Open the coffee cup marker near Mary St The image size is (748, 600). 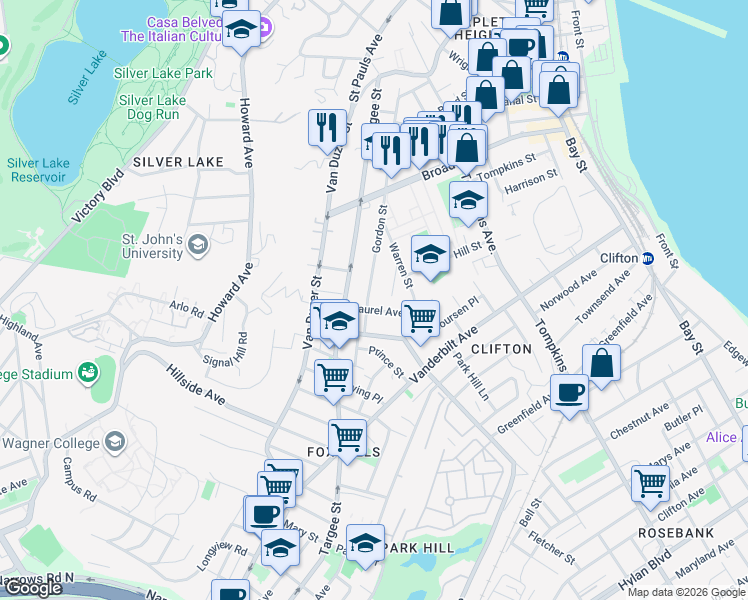[x=264, y=515]
